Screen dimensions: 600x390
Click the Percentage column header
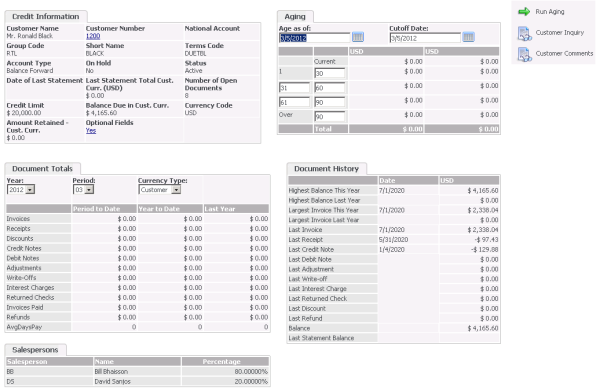pyautogui.click(x=225, y=362)
